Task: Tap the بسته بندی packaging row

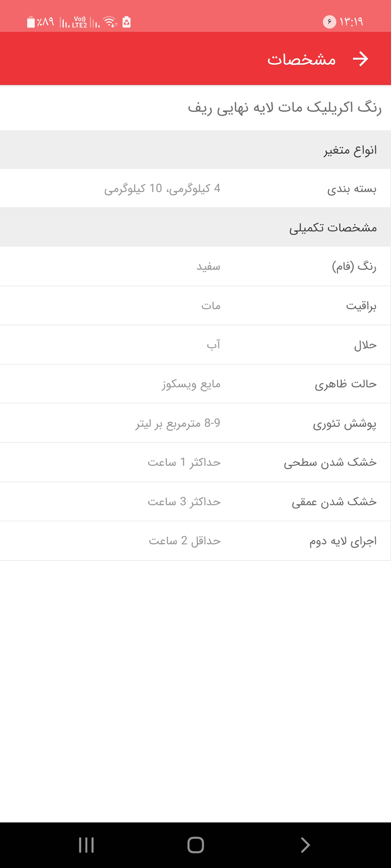Action: (195, 188)
